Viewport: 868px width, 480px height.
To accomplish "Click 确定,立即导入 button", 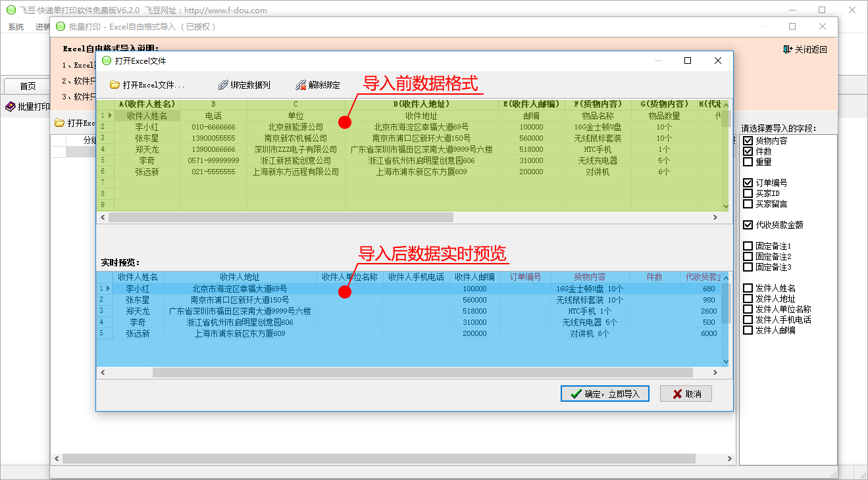I will coord(605,394).
